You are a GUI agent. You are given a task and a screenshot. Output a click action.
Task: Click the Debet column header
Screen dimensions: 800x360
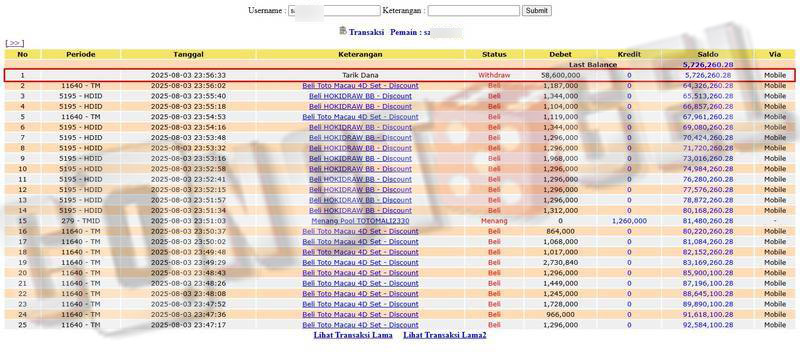point(560,54)
